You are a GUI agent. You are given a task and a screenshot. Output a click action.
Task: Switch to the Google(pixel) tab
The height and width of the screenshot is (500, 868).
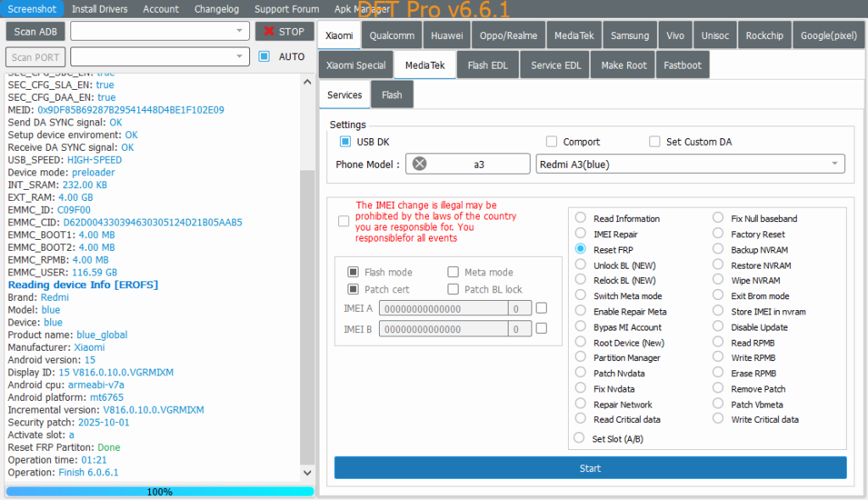[x=829, y=36]
